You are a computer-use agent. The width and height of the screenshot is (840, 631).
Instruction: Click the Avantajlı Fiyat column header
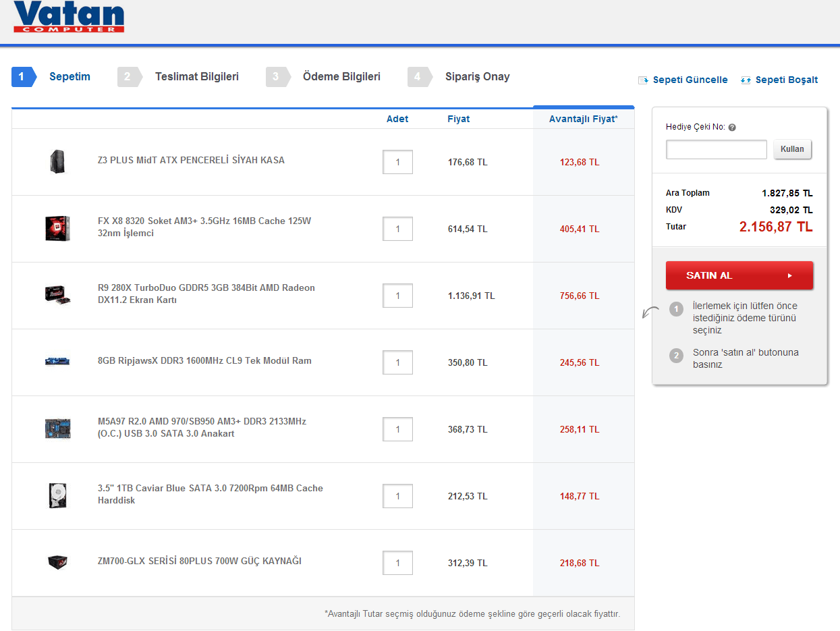(x=583, y=119)
